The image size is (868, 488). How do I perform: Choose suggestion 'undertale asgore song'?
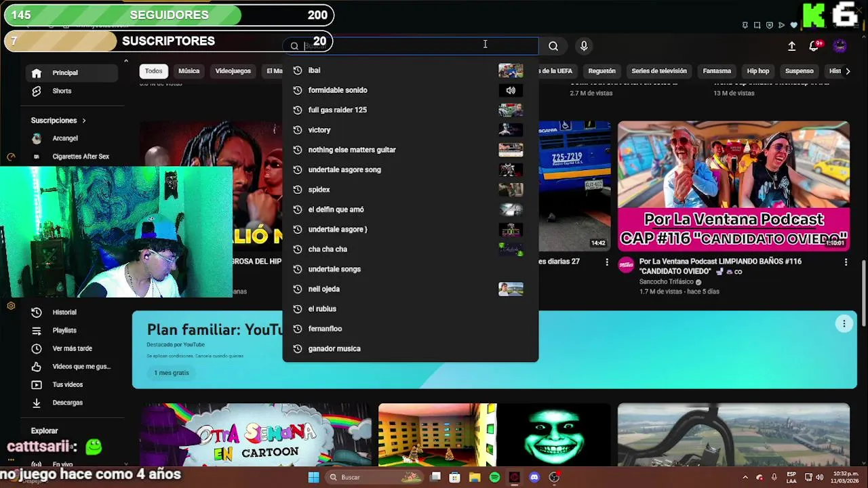pyautogui.click(x=410, y=169)
